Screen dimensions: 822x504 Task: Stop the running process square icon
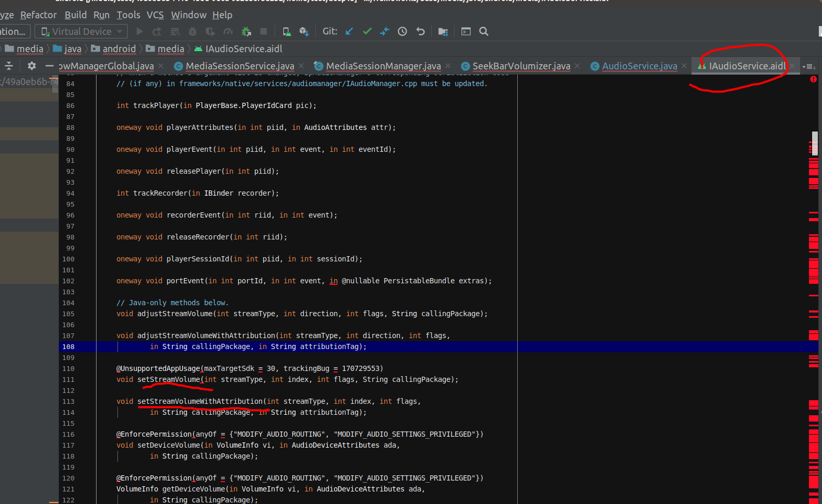(264, 31)
